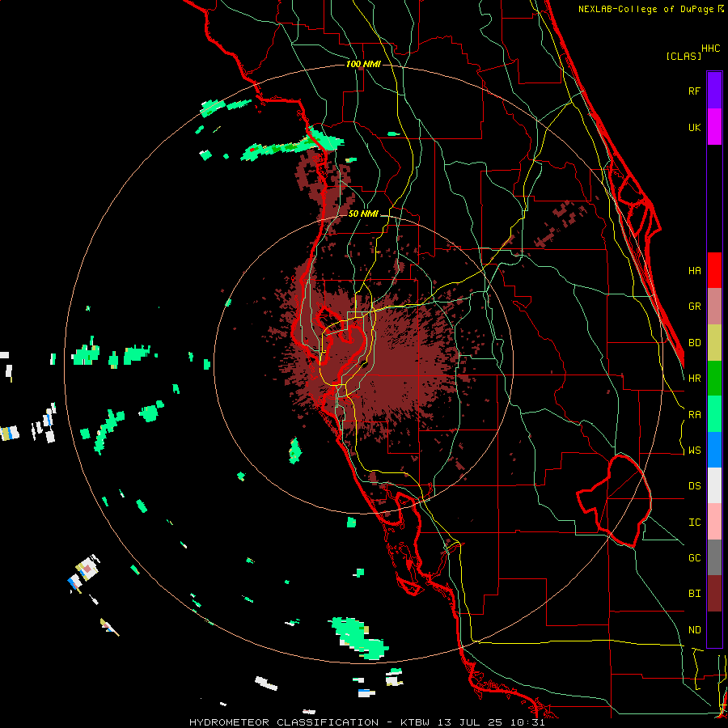Viewport: 728px width, 728px height.
Task: Click the 100 NMI range ring label
Action: (x=363, y=64)
